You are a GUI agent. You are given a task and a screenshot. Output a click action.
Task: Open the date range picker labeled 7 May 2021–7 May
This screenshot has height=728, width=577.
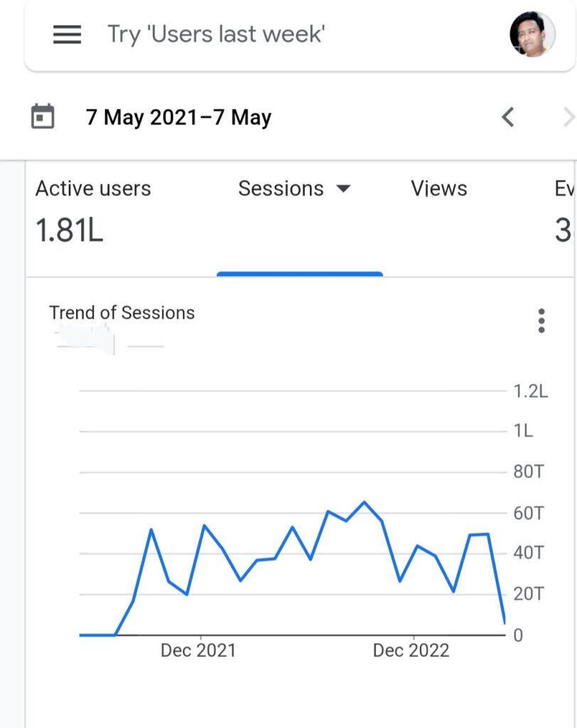coord(178,117)
